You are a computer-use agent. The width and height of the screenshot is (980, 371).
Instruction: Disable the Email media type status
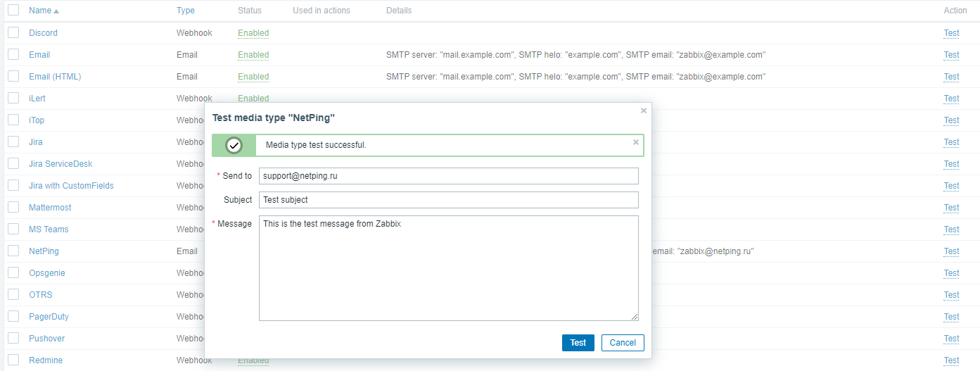click(253, 55)
